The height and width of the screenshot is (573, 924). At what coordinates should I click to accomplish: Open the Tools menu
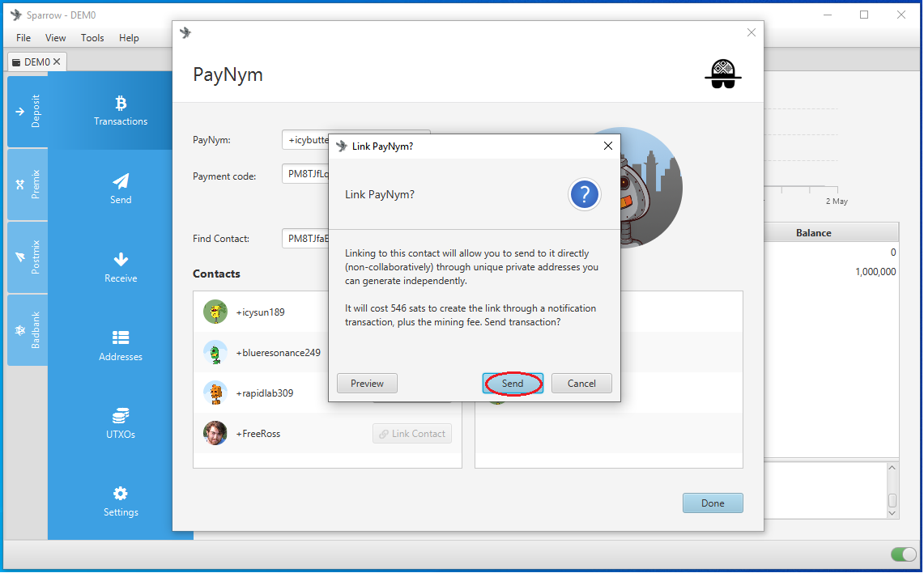point(92,38)
